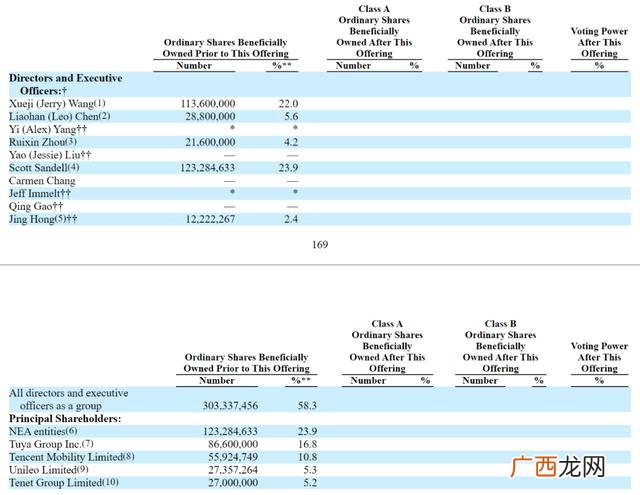Click the Tuya Group Inc.(7) row label
Screen dimensions: 640x495
(51, 444)
